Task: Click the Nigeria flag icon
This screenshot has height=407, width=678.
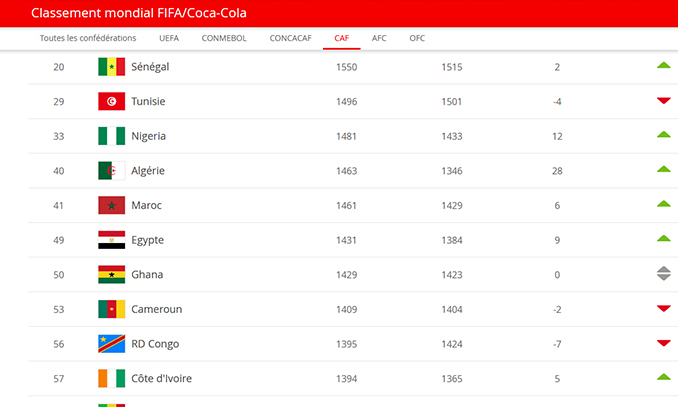Action: pos(112,136)
